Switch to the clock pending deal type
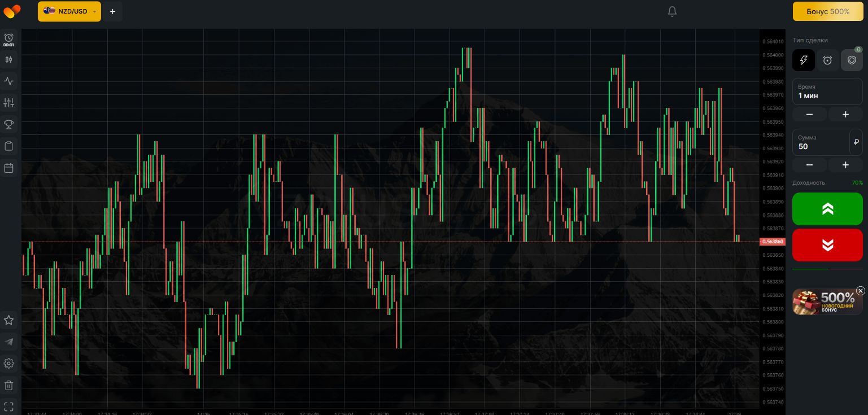This screenshot has width=868, height=415. [x=827, y=60]
